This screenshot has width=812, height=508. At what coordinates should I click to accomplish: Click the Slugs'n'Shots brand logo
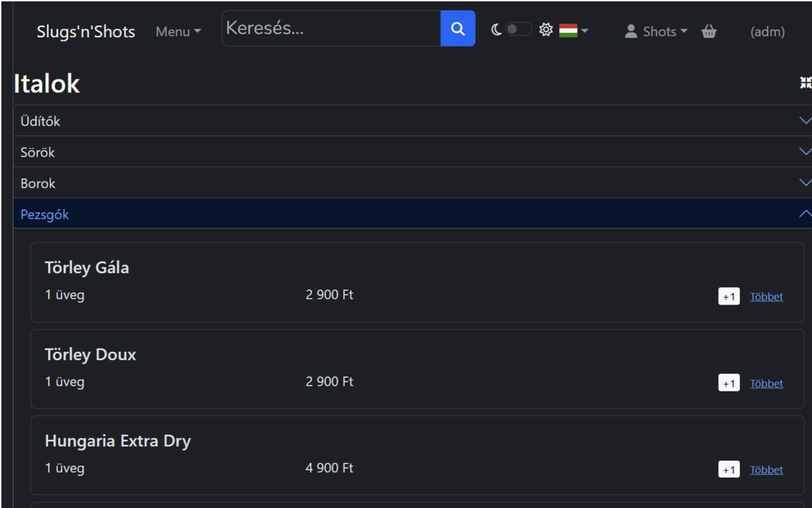tap(86, 31)
